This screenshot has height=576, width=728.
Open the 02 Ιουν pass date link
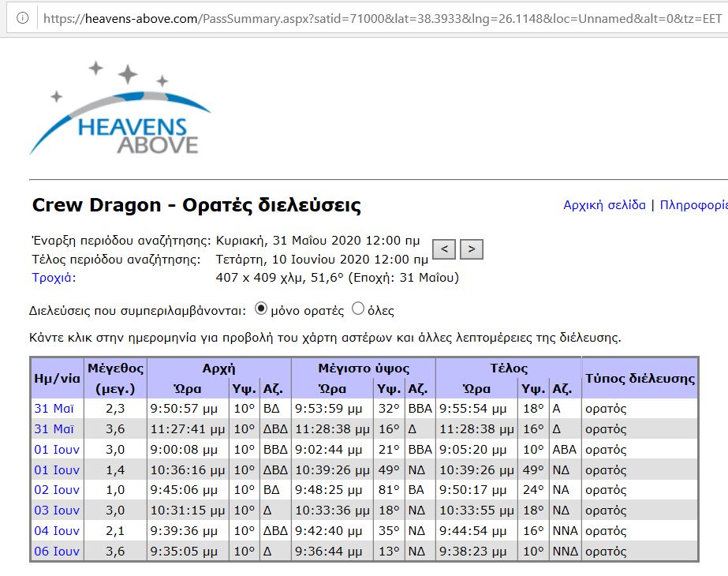click(56, 490)
